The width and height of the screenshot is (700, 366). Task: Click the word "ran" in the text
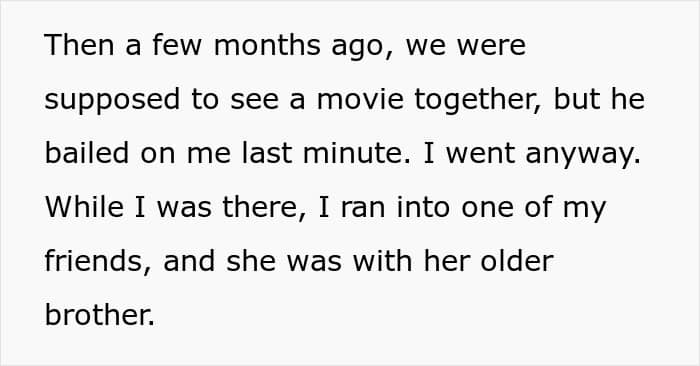tap(362, 210)
